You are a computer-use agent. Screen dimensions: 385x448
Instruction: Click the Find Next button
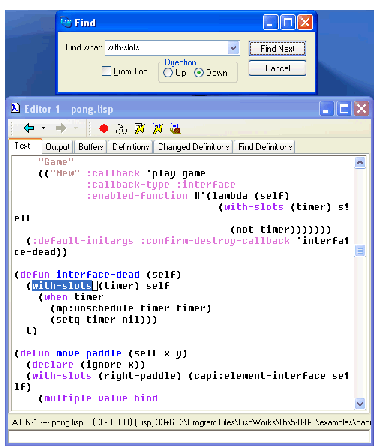tap(277, 49)
